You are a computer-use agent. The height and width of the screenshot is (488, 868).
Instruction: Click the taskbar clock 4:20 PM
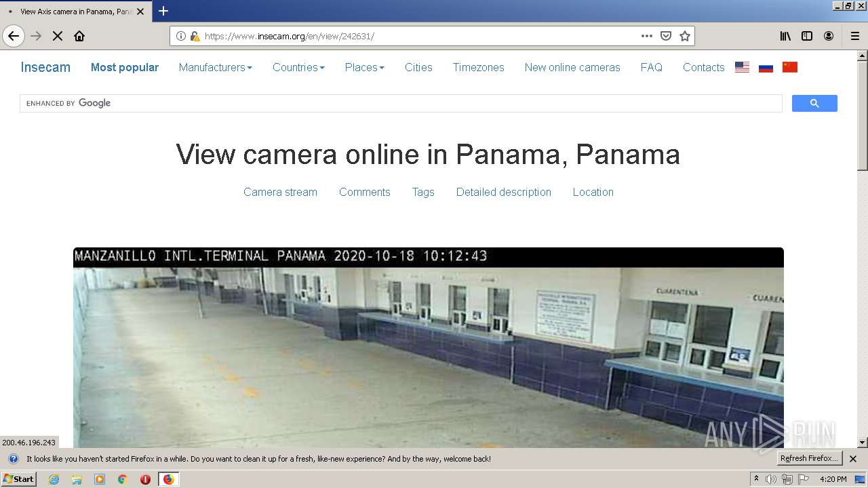833,479
